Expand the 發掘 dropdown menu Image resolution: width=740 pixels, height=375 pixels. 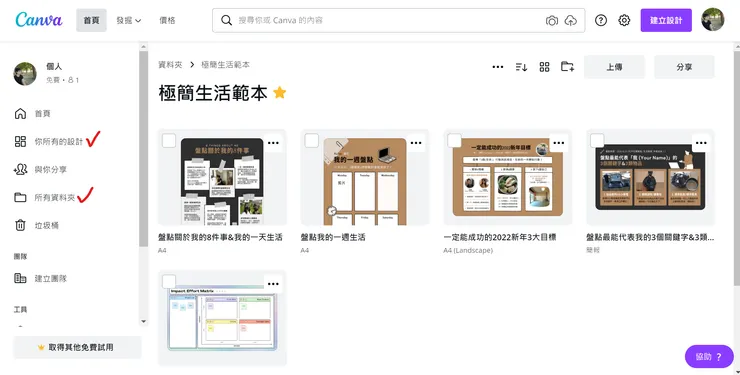click(129, 20)
